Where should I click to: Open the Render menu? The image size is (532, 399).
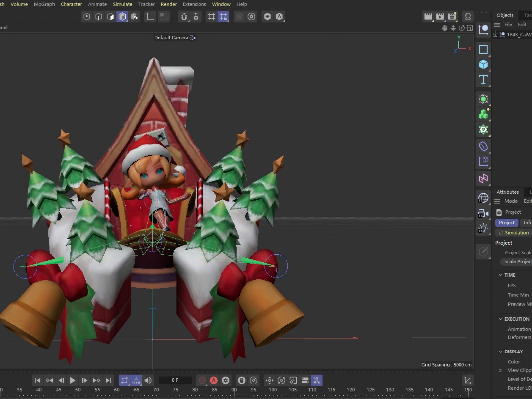coord(169,4)
